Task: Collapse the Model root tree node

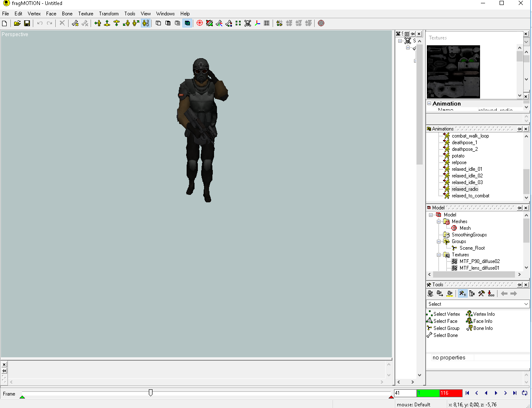Action: click(x=431, y=215)
